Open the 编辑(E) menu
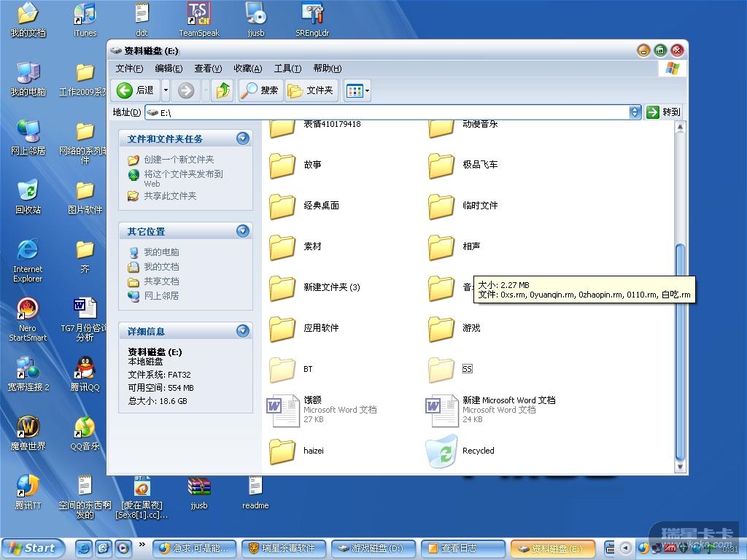The width and height of the screenshot is (747, 560). tap(169, 69)
